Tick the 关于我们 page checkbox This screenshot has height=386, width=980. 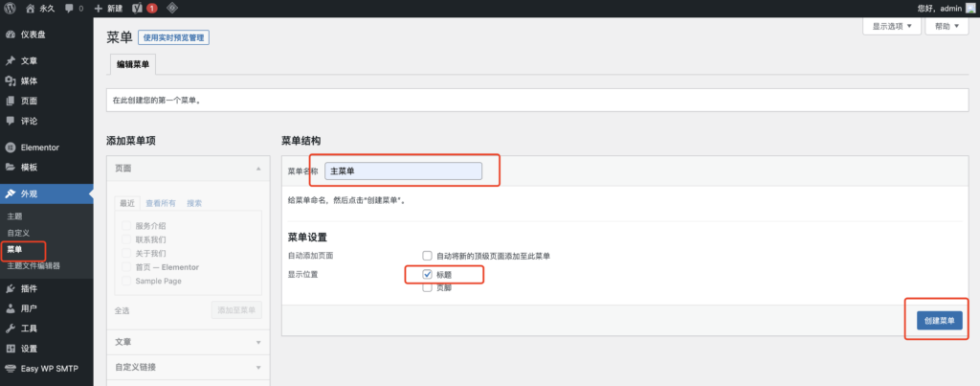[126, 254]
